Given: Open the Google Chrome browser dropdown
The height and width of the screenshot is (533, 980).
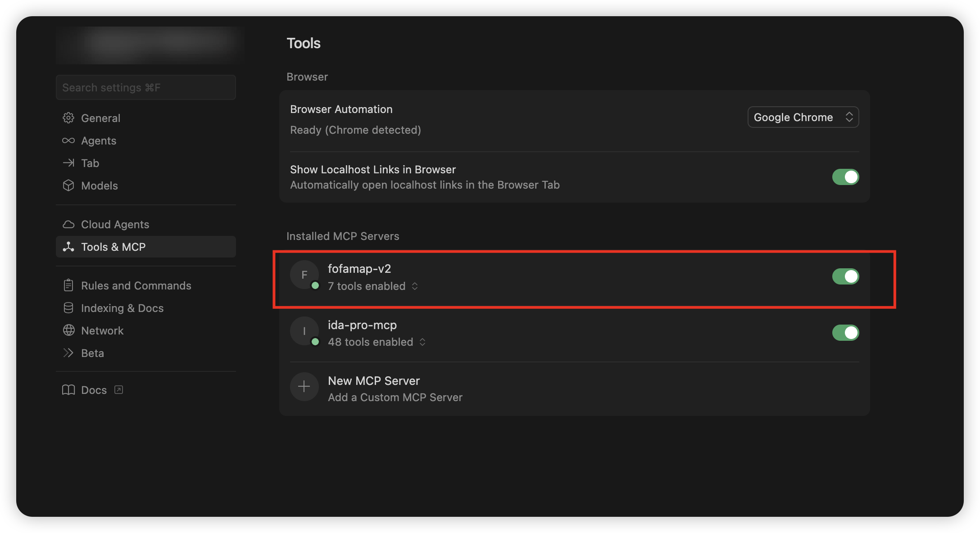Looking at the screenshot, I should (x=803, y=117).
